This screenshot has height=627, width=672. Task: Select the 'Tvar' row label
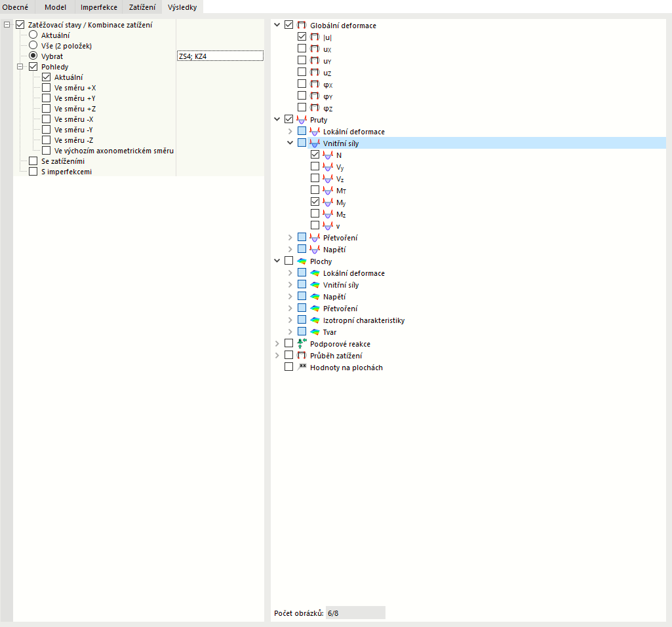330,332
